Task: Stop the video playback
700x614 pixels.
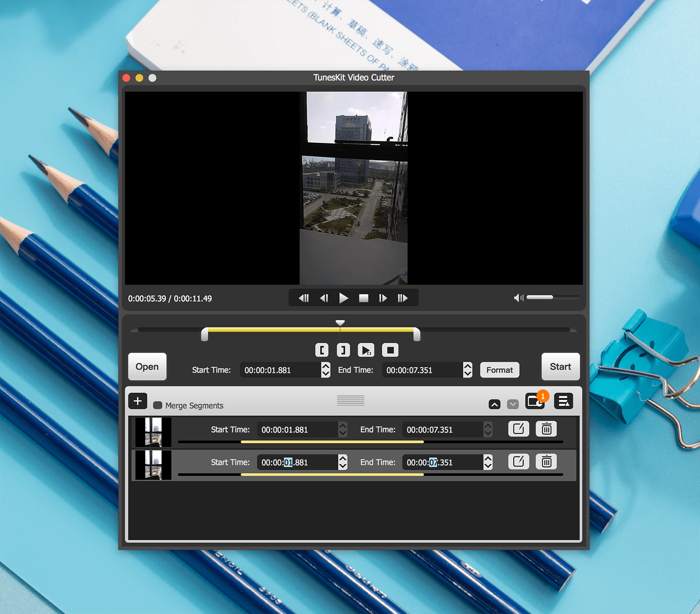Action: point(364,298)
